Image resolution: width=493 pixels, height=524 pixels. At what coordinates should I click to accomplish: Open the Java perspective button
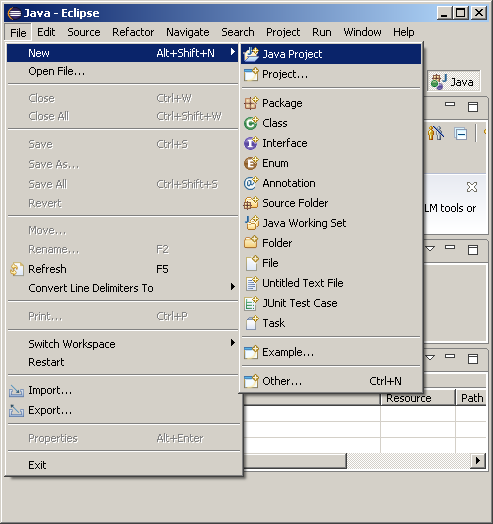coord(454,81)
